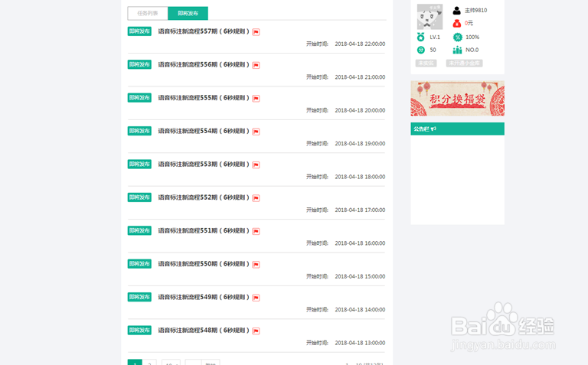The height and width of the screenshot is (365, 588).
Task: Click the 即将发布 badge on 548期 row
Action: coord(139,330)
